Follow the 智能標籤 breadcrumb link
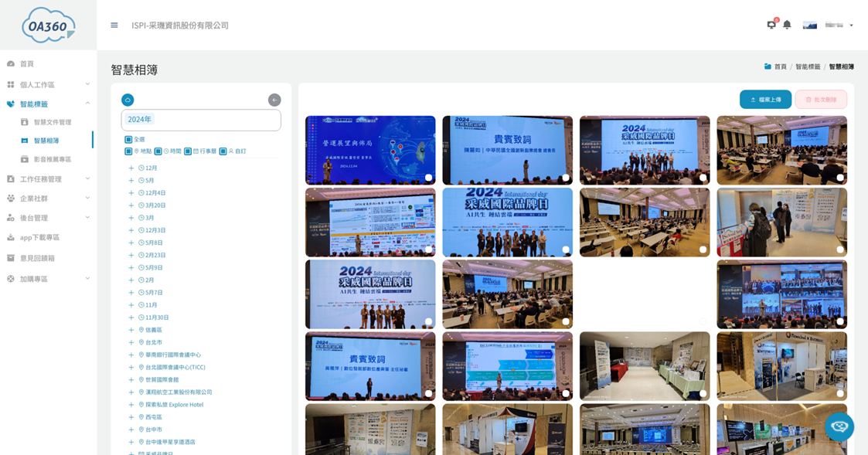The width and height of the screenshot is (868, 455). [x=808, y=66]
